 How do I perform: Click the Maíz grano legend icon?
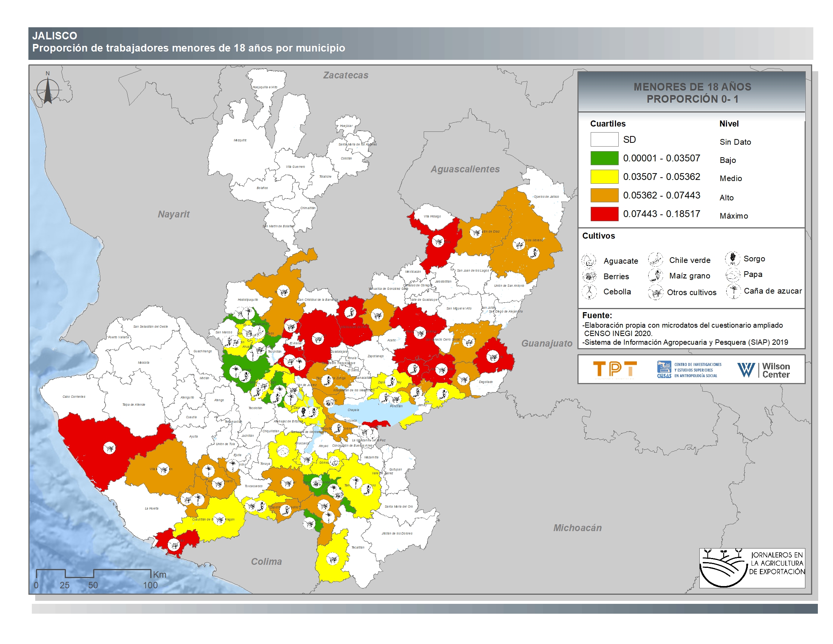point(656,275)
